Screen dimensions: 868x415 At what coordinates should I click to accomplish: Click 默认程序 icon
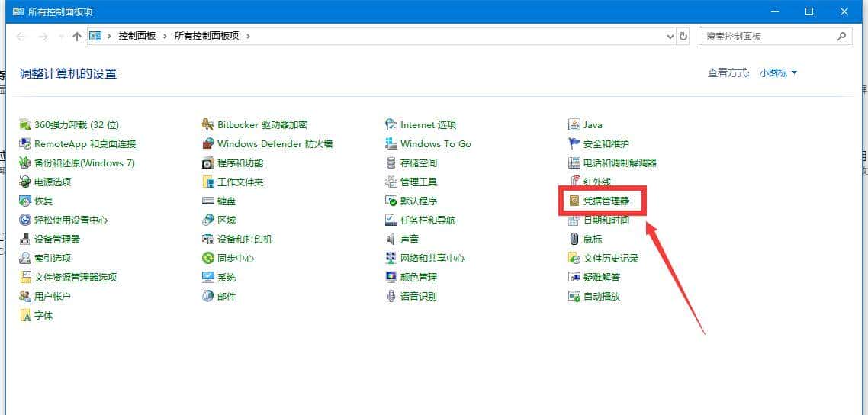point(391,201)
